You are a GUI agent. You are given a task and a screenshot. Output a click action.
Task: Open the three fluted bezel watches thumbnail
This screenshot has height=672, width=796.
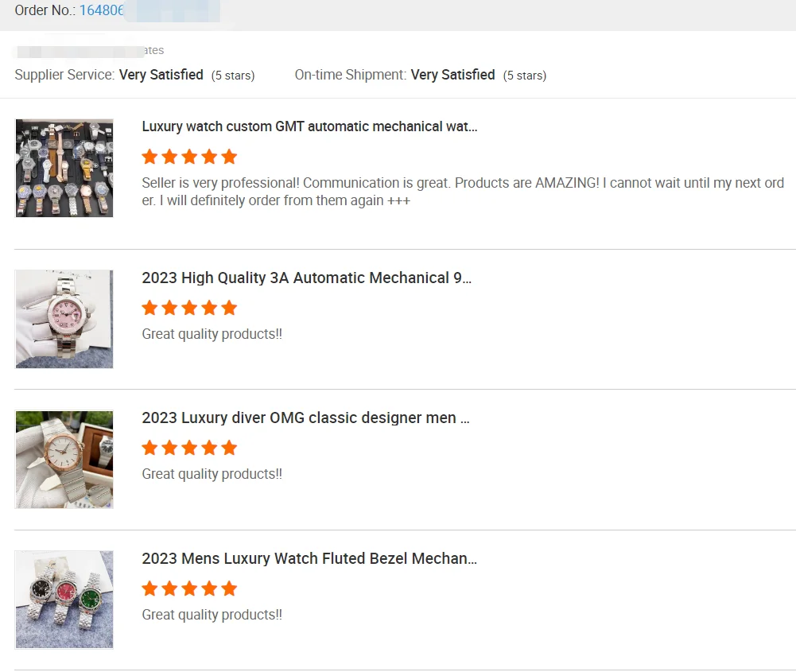point(64,600)
